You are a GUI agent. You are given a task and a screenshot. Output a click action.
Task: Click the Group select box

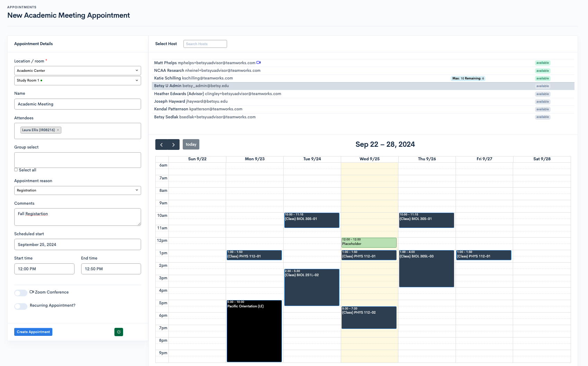[x=78, y=160]
